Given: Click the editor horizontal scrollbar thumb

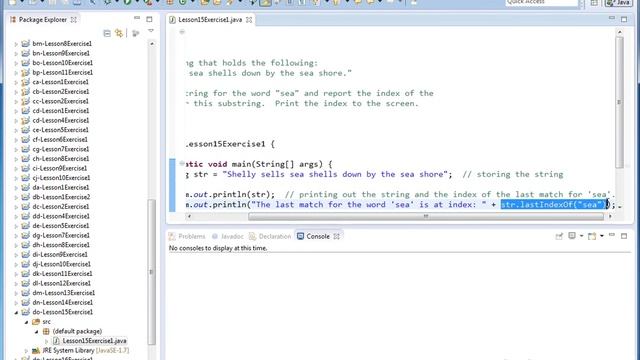Looking at the screenshot, I should tap(426, 216).
